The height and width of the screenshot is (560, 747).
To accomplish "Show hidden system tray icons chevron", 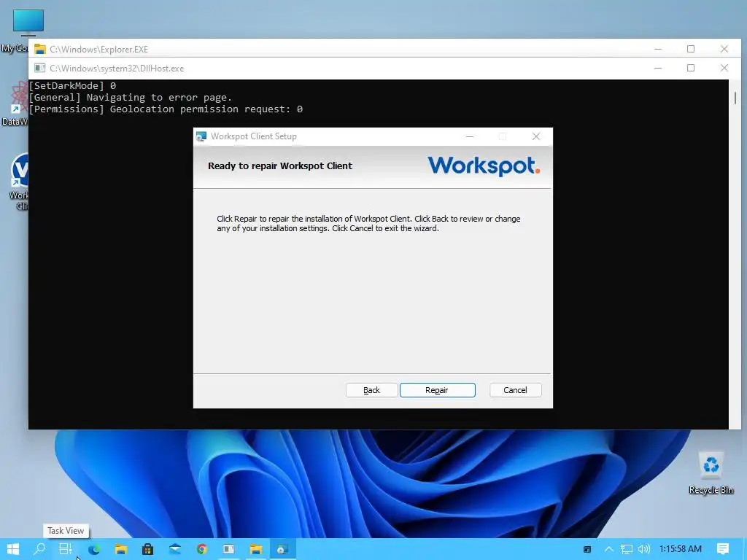I will coord(609,549).
